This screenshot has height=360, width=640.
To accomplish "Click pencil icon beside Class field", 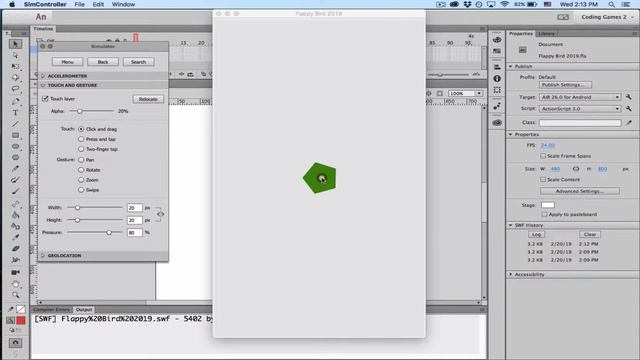I will tap(629, 122).
